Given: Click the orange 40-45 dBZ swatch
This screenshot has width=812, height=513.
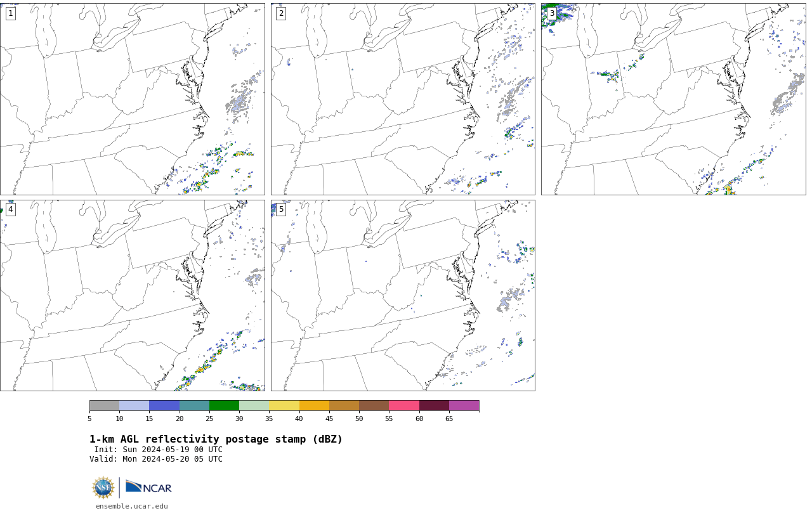Looking at the screenshot, I should 314,406.
